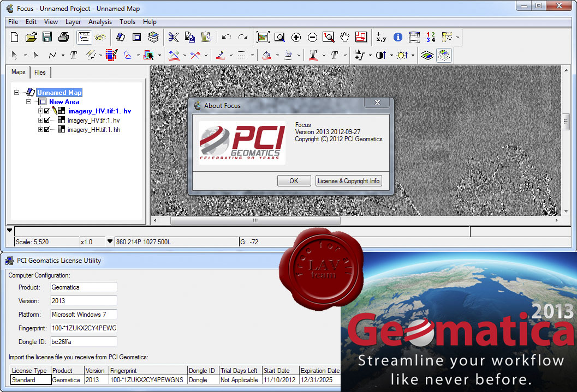
Task: Click the horizontal scrollbar thumb under the image
Action: click(x=255, y=220)
